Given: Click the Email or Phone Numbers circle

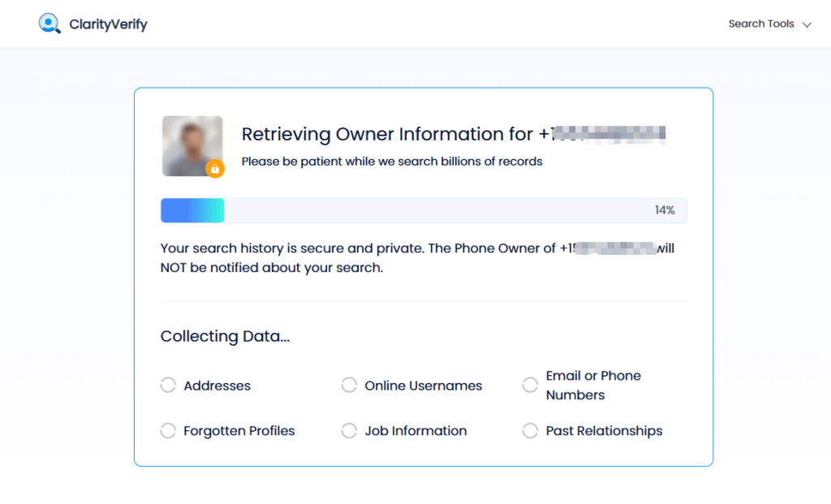Looking at the screenshot, I should tap(530, 386).
